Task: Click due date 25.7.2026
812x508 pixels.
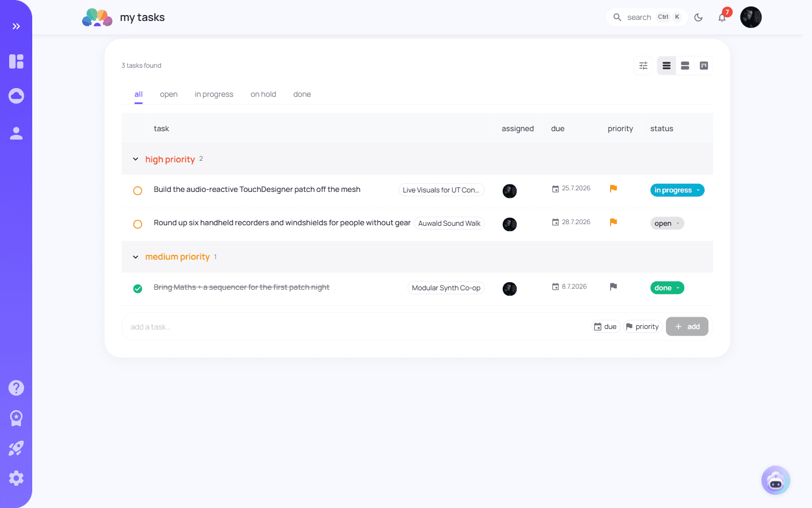Action: [571, 189]
